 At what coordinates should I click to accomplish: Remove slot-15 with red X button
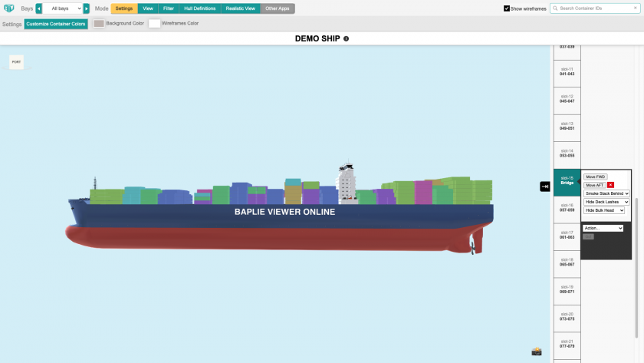coord(611,185)
